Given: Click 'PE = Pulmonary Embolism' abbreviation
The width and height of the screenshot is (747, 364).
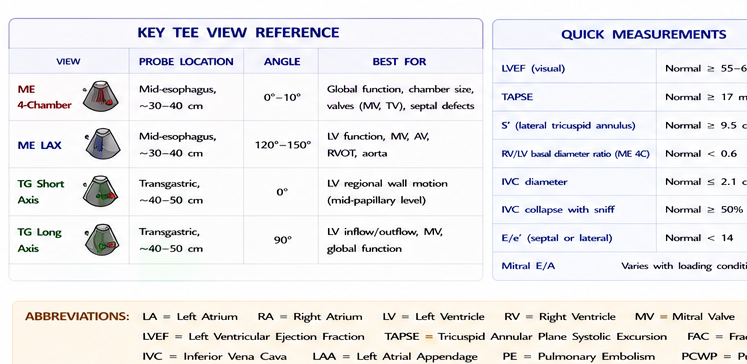Looking at the screenshot, I should (x=578, y=356).
